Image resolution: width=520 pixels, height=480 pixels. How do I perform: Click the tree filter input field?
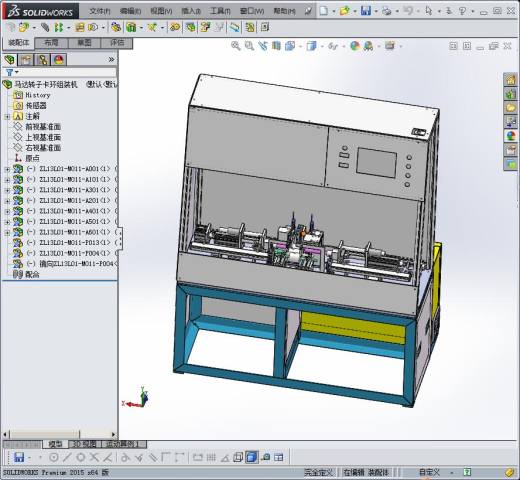click(x=68, y=72)
